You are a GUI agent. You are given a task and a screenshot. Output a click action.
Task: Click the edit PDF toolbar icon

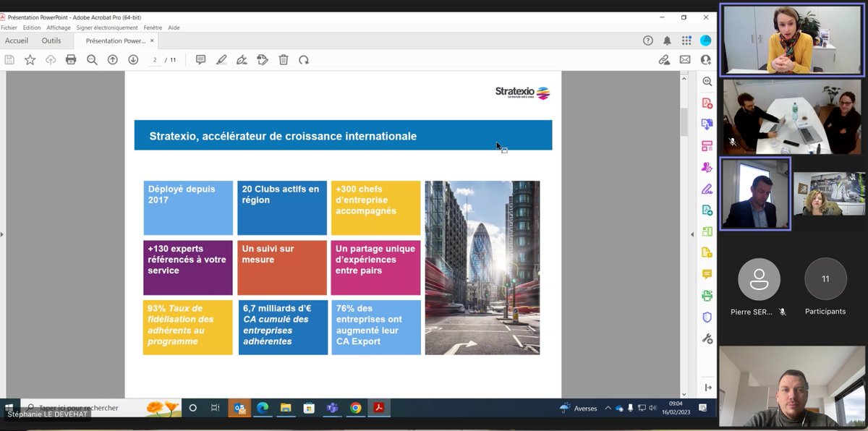[263, 60]
